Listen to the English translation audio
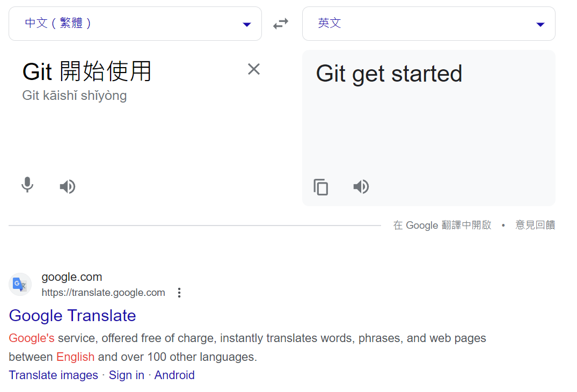Image resolution: width=577 pixels, height=392 pixels. [x=361, y=187]
